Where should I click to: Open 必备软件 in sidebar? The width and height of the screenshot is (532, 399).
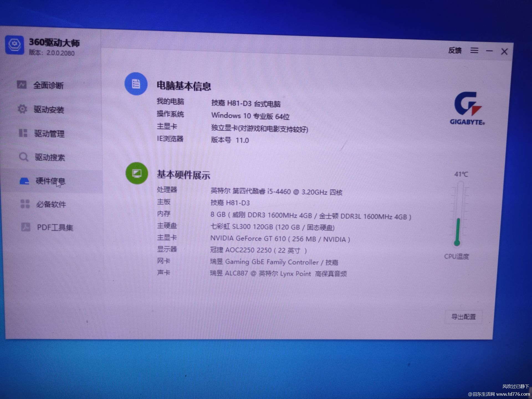51,204
